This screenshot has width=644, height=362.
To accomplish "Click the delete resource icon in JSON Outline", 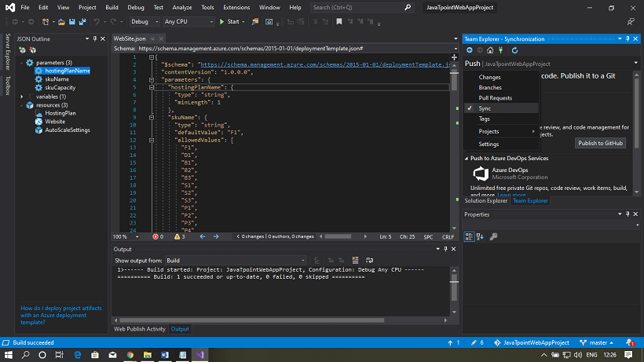I will pos(33,50).
